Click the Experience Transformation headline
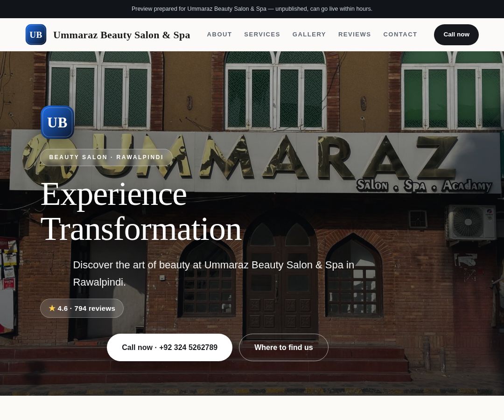This screenshot has height=420, width=504. tap(141, 211)
